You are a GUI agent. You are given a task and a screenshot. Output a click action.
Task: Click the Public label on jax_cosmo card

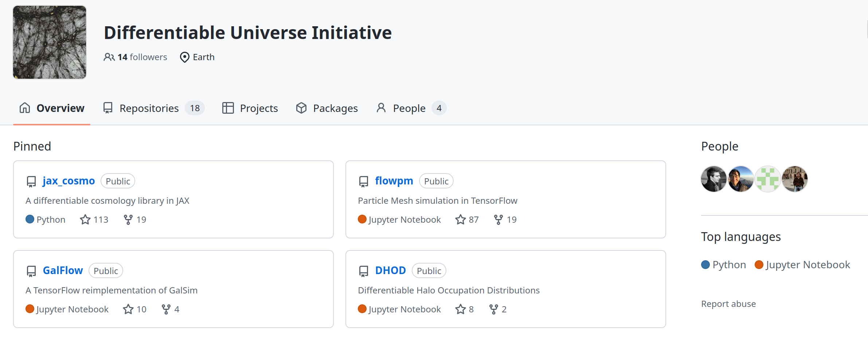[x=118, y=181]
